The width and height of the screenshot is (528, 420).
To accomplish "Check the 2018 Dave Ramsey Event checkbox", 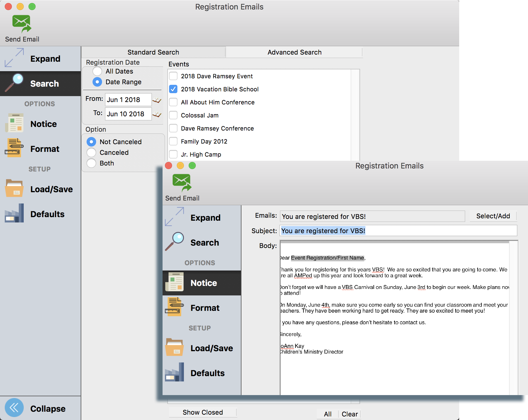I will 173,76.
